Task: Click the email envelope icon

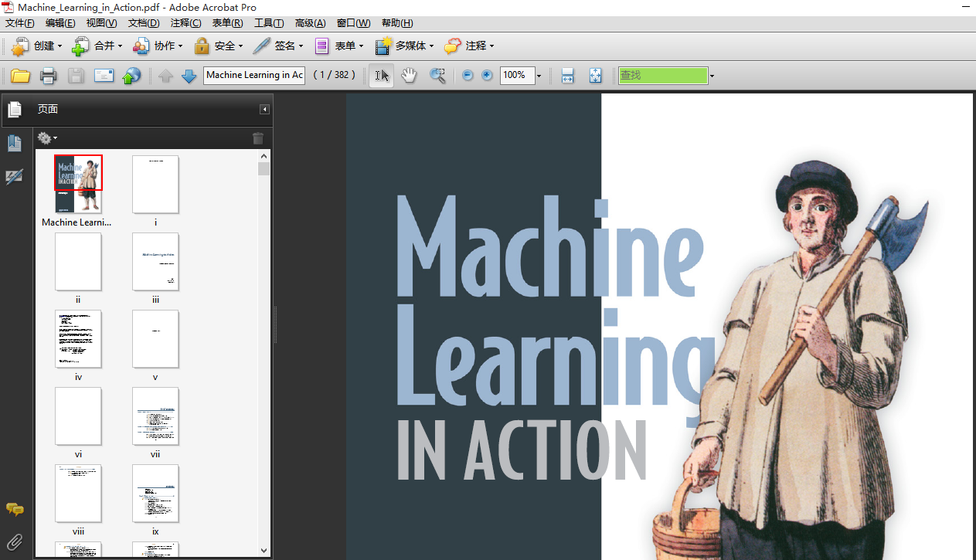Action: click(x=104, y=76)
